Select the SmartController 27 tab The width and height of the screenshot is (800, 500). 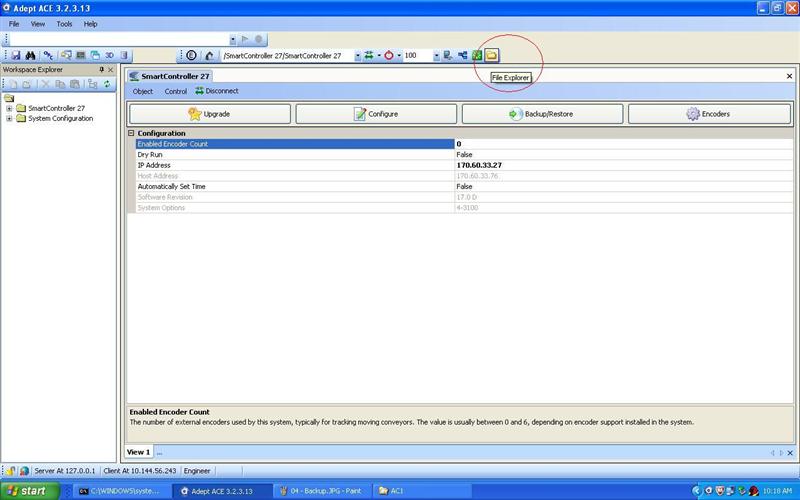tap(169, 76)
